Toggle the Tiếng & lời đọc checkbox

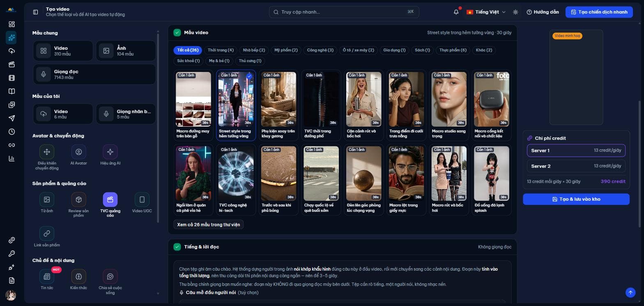(x=177, y=247)
